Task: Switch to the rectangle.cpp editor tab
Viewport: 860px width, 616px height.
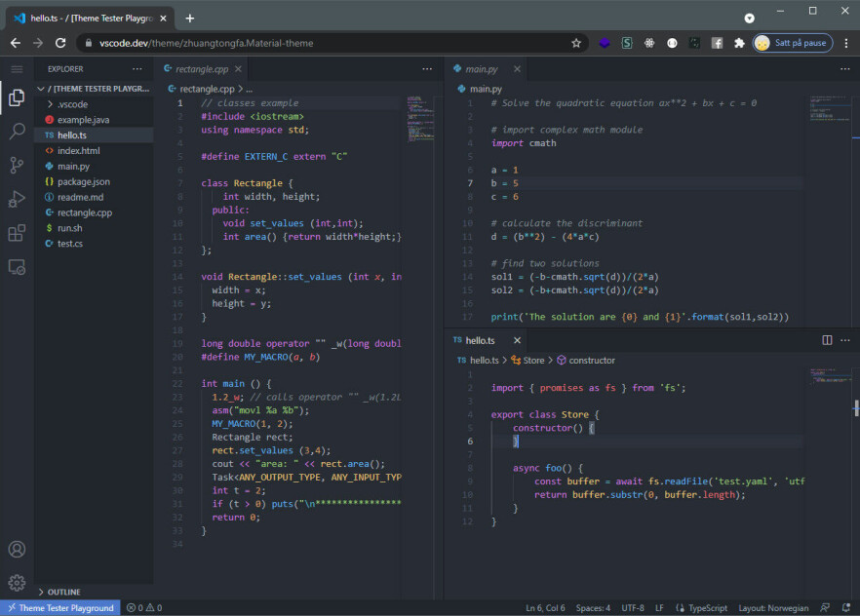Action: click(201, 69)
